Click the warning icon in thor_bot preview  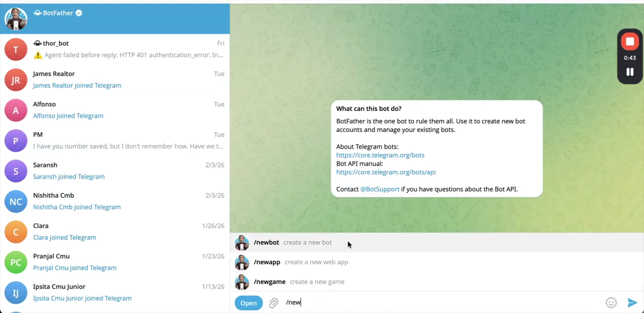(x=38, y=55)
